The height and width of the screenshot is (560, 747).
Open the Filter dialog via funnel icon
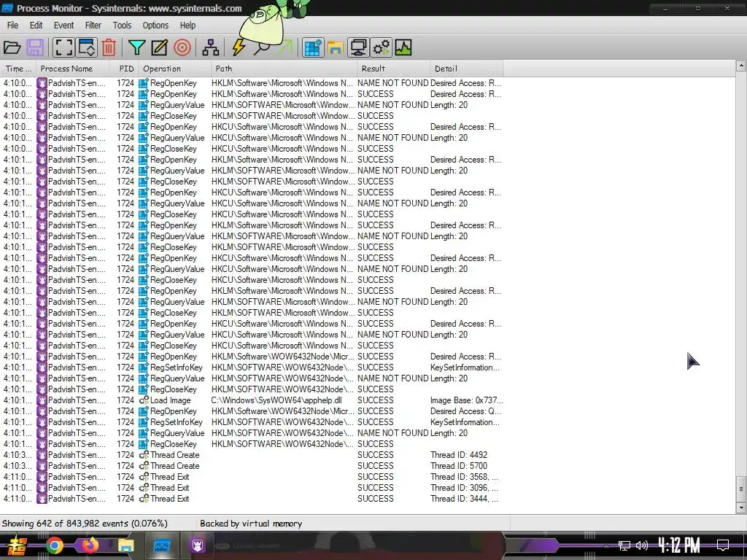[x=136, y=47]
